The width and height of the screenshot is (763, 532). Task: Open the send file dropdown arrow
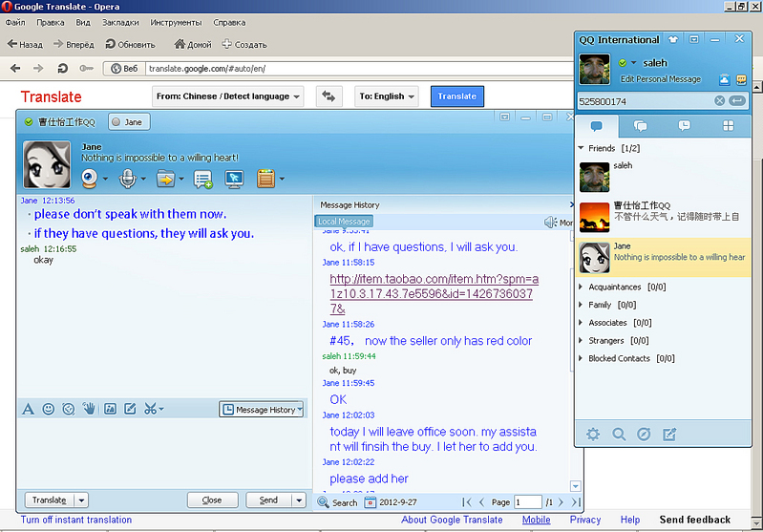[181, 180]
